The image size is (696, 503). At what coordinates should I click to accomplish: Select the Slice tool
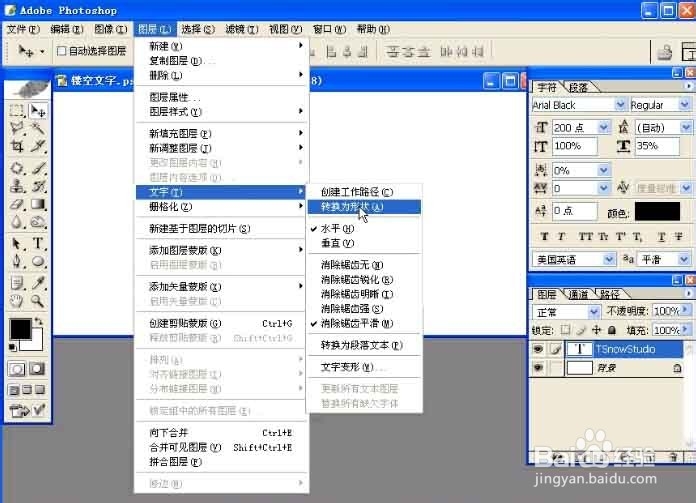pos(38,146)
